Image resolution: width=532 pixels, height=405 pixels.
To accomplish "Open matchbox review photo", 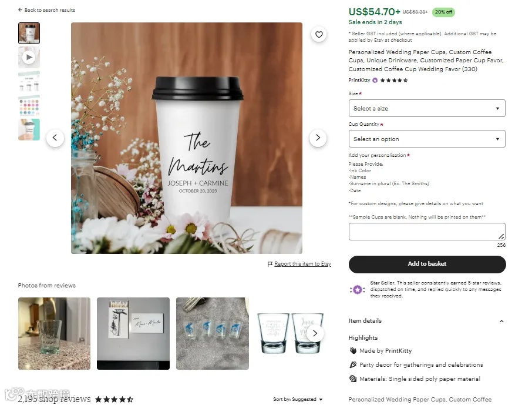I will tap(133, 334).
